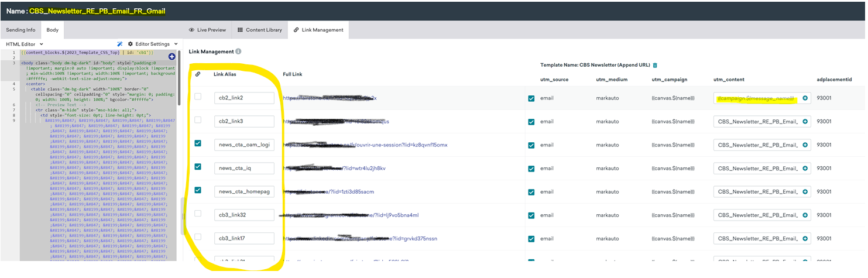Click line 4 center tag in code editor
This screenshot has width=868, height=278.
pos(36,84)
